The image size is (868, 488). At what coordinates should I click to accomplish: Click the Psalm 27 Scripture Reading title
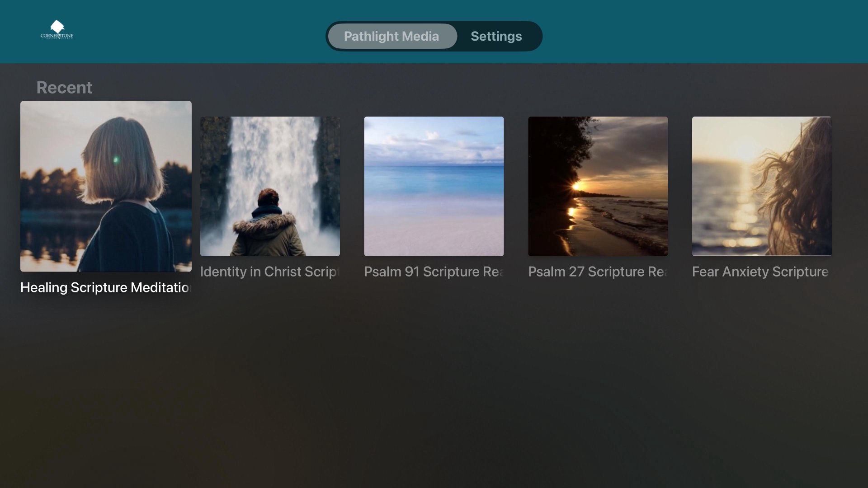pos(598,272)
